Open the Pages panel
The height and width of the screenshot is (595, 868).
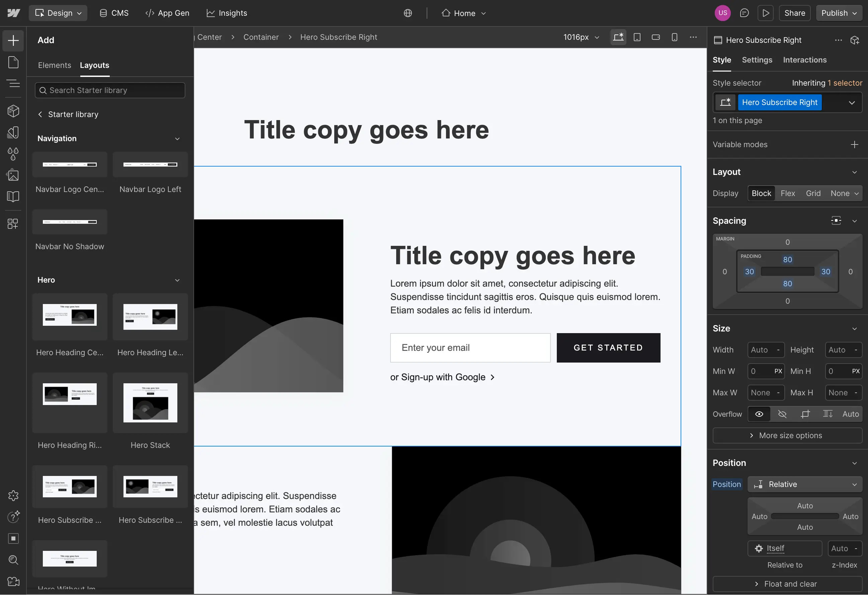pyautogui.click(x=13, y=62)
